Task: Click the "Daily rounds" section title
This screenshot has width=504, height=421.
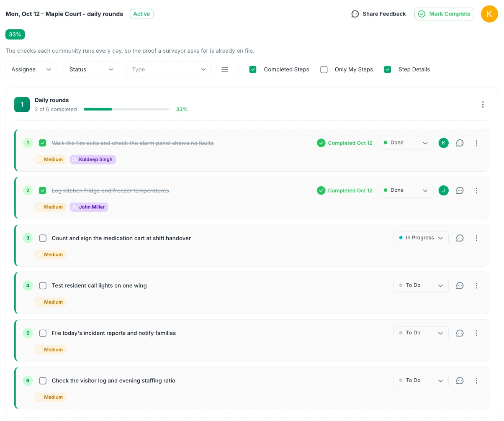Action: 52,100
